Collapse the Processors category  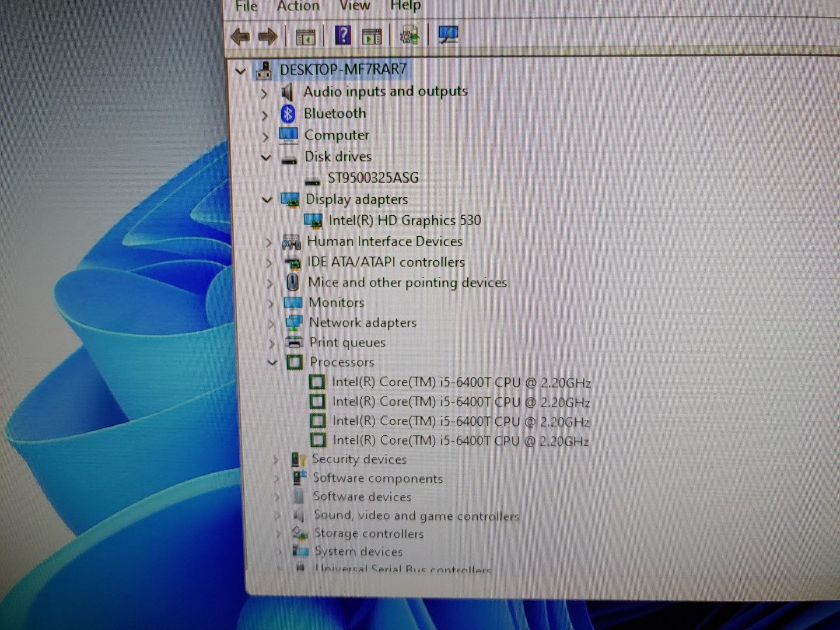click(272, 363)
